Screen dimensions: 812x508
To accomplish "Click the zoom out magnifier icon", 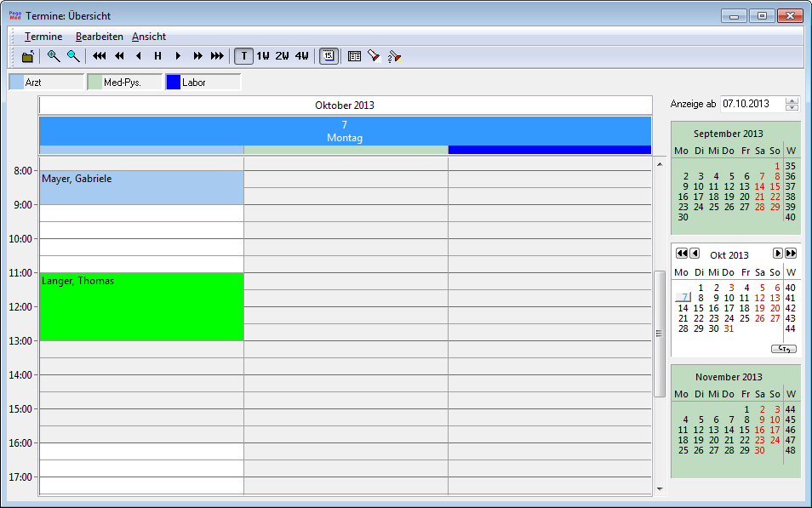I will 73,56.
